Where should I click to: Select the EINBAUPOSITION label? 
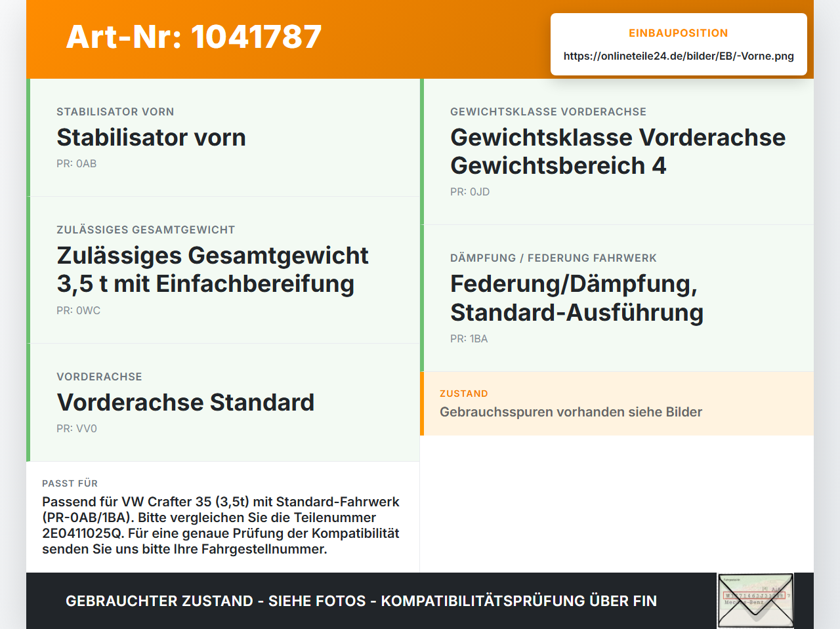[679, 33]
